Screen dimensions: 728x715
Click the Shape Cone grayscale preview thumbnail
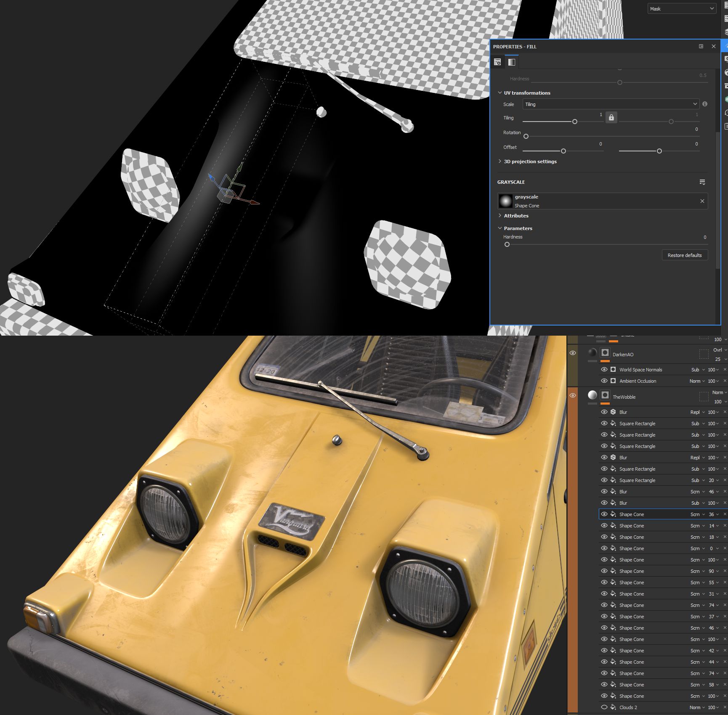click(x=505, y=201)
